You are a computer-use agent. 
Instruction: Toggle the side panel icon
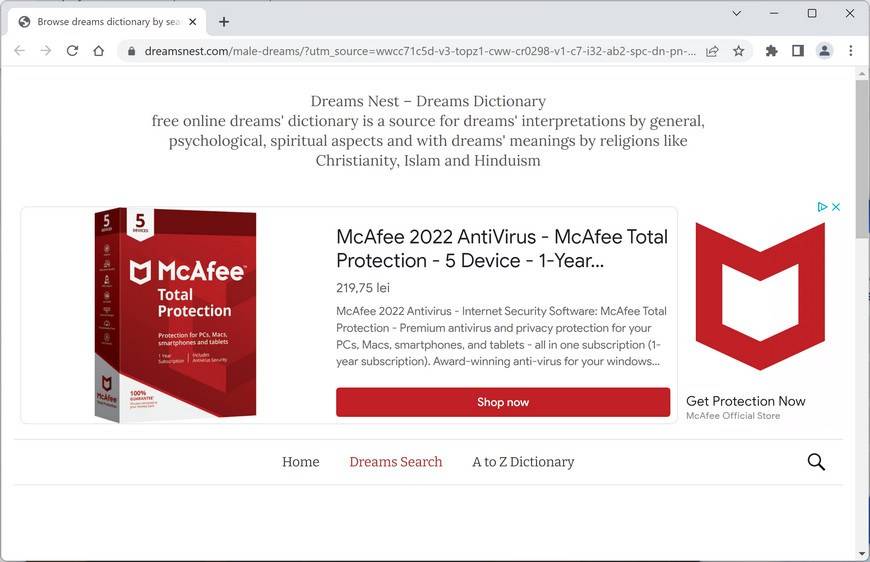tap(798, 51)
